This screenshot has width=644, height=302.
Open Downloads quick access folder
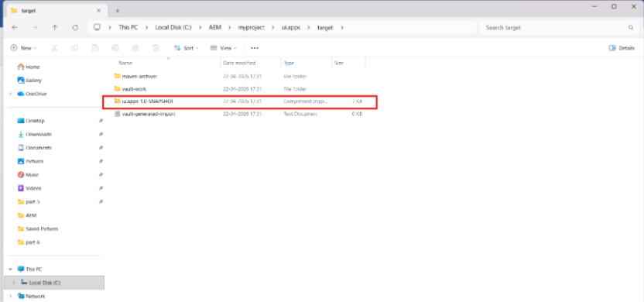(35, 135)
